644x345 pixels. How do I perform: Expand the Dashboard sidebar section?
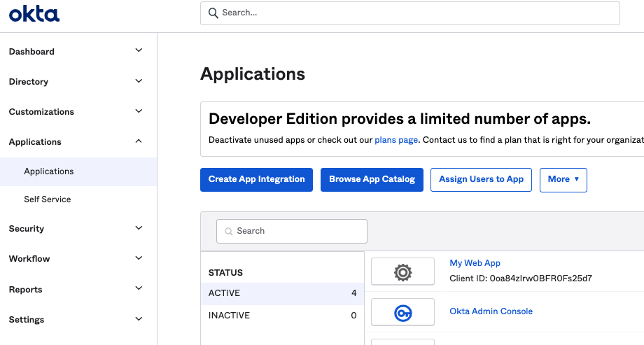tap(139, 51)
